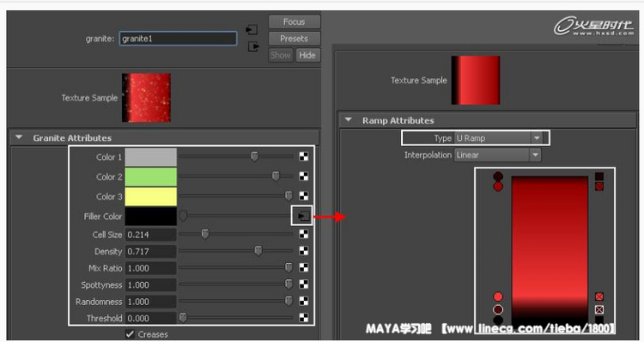Click the granite Texture Sample thumbnail
644x342 pixels.
(x=146, y=98)
